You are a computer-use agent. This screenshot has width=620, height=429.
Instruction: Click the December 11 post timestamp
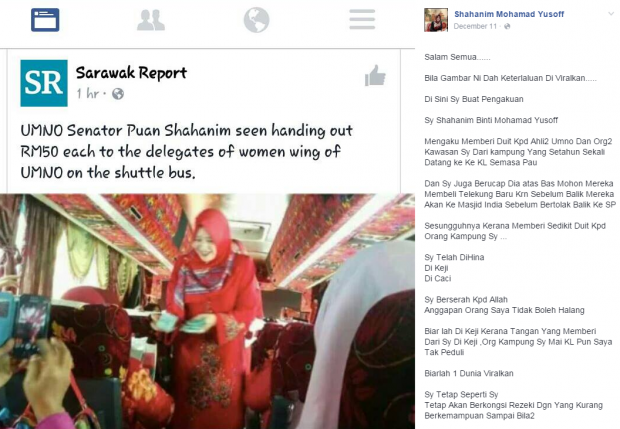tap(474, 26)
